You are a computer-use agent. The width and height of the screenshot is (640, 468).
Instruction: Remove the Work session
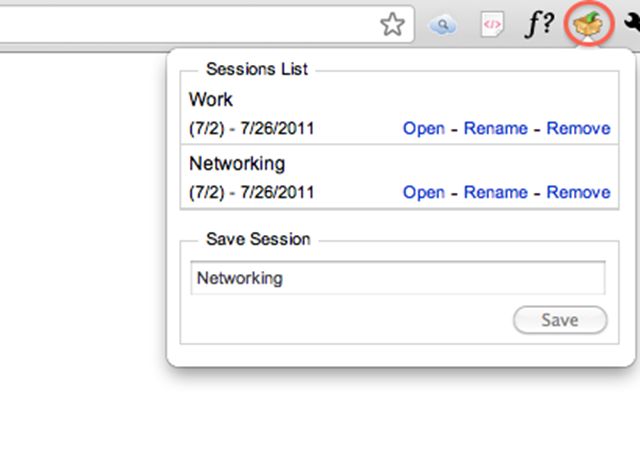(578, 129)
